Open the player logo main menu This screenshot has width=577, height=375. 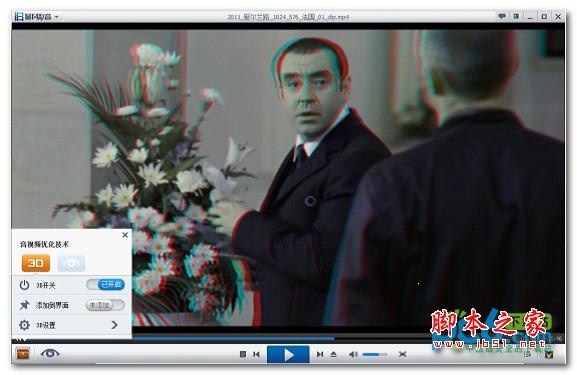(36, 17)
